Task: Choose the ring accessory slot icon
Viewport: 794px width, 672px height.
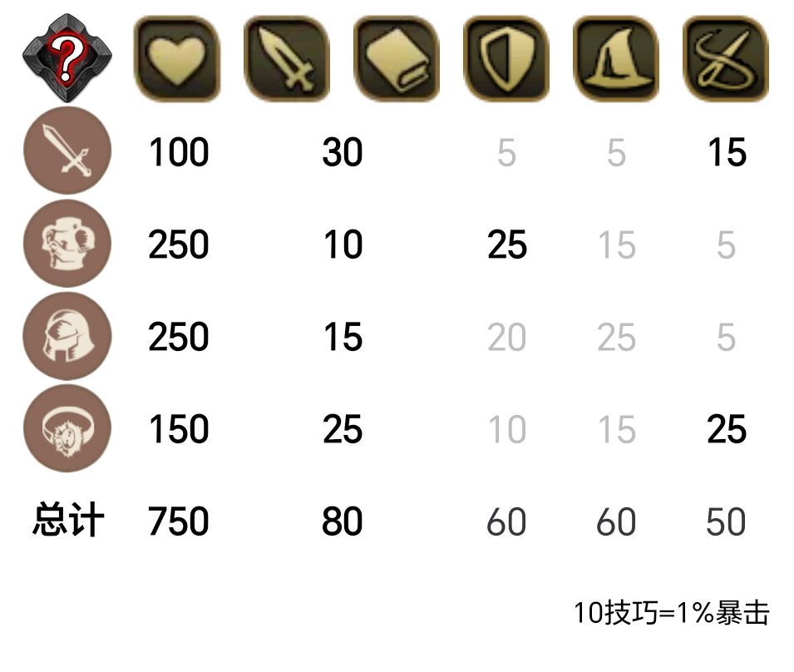Action: (67, 428)
